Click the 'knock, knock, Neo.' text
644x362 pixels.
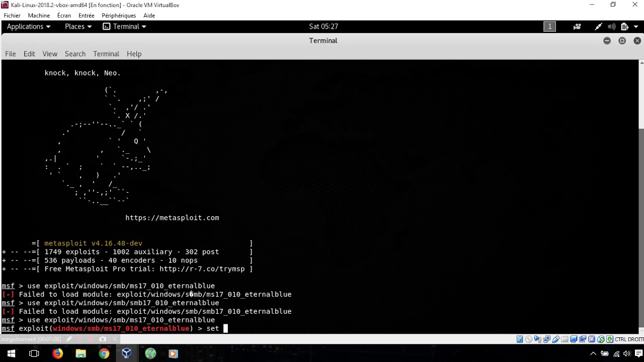83,73
